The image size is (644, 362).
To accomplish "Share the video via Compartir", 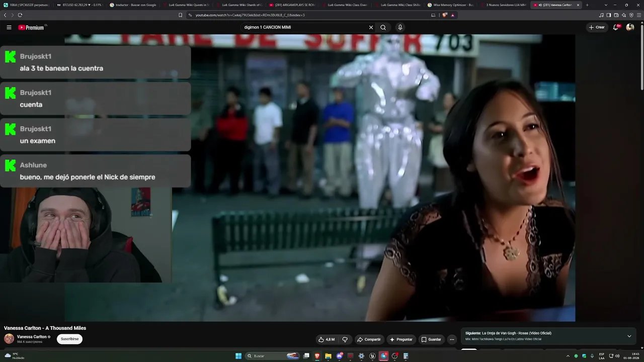I will pos(369,339).
